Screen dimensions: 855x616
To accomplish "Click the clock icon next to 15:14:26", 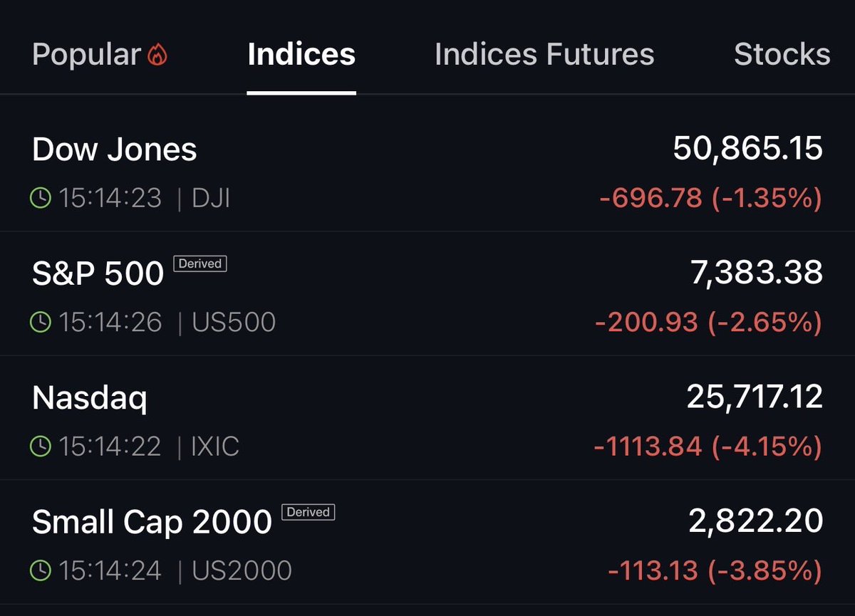I will click(x=41, y=322).
